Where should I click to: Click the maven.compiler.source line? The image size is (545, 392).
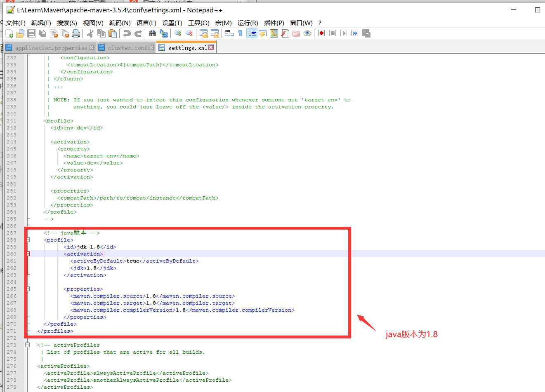tap(153, 296)
